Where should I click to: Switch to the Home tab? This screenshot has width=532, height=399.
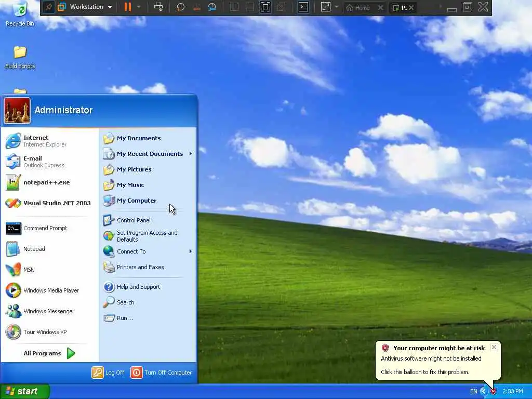[x=358, y=7]
